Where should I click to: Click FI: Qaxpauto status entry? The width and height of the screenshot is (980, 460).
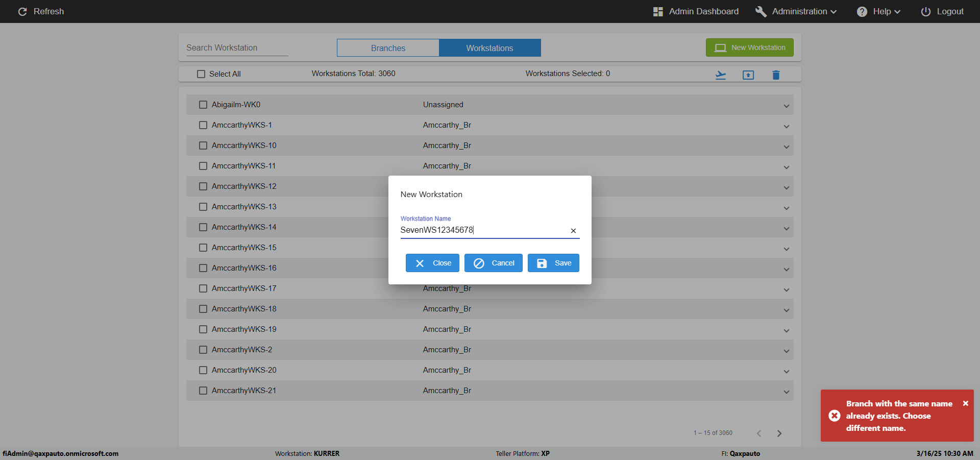(x=741, y=453)
